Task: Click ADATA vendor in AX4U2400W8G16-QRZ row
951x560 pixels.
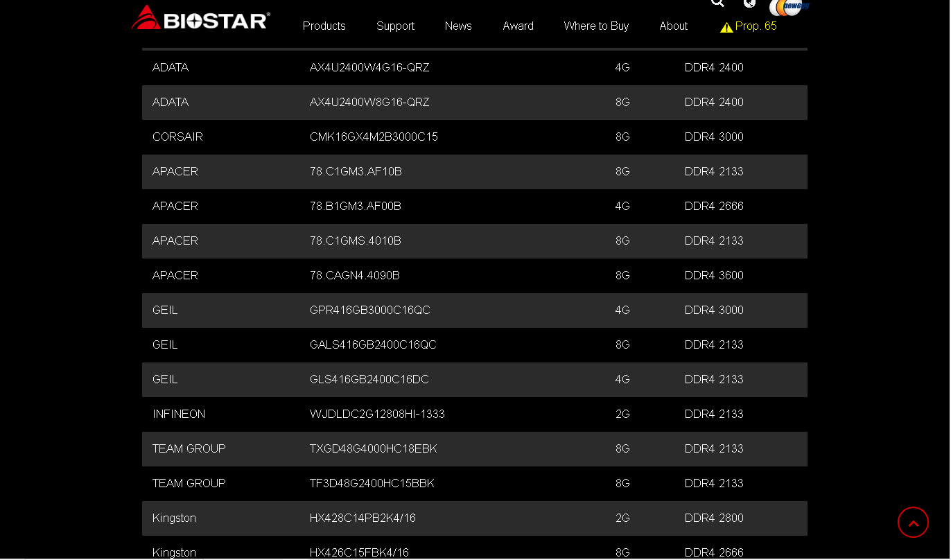Action: tap(171, 102)
